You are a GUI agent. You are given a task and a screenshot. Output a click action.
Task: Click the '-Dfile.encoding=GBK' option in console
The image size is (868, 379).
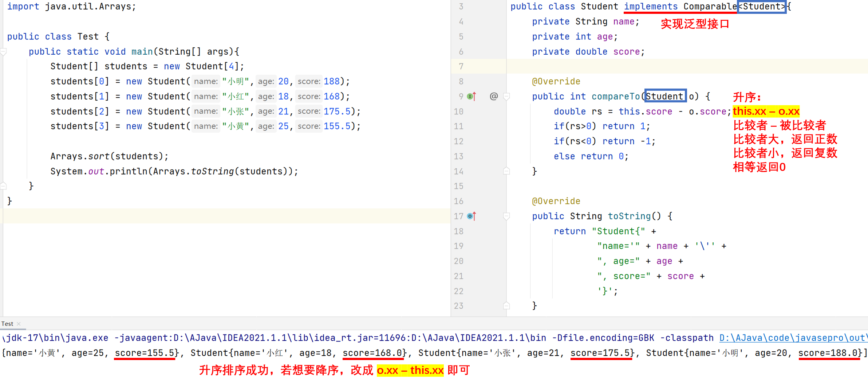click(x=603, y=338)
